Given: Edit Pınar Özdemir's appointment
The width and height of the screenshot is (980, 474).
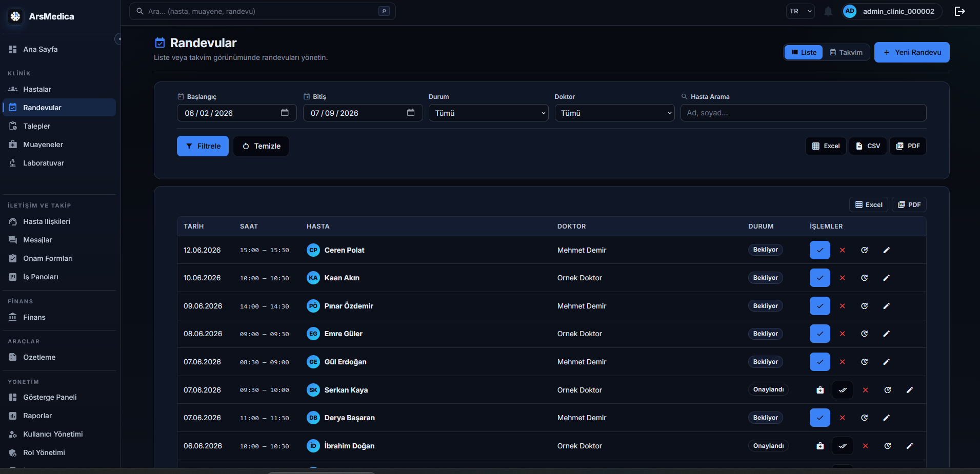Looking at the screenshot, I should tap(886, 306).
